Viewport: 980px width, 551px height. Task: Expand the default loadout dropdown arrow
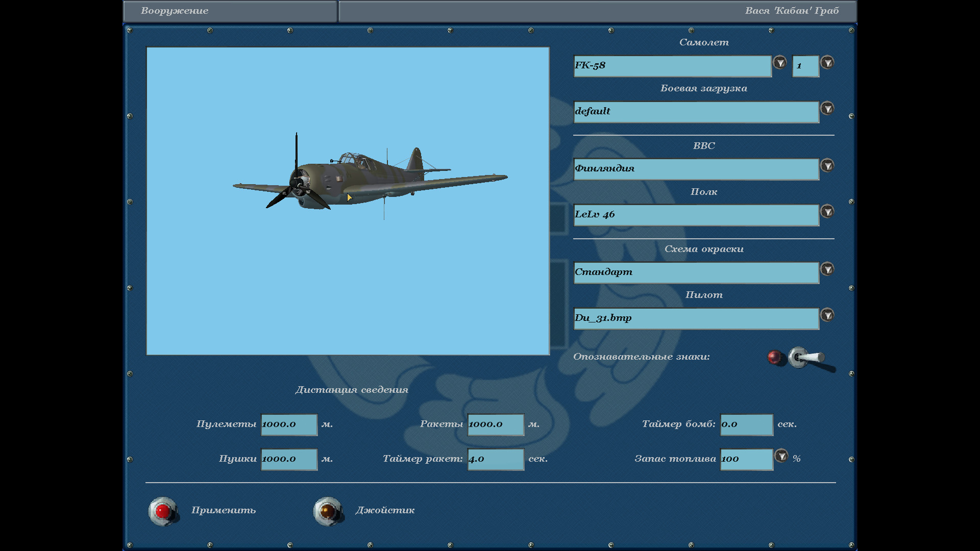827,108
